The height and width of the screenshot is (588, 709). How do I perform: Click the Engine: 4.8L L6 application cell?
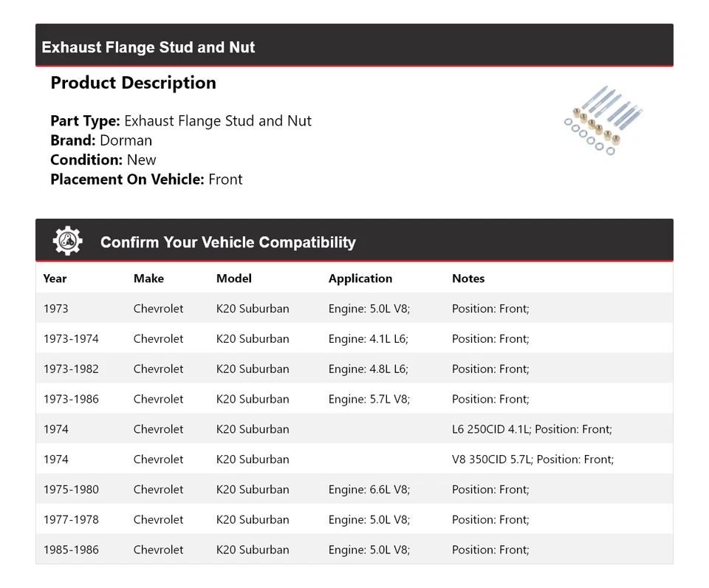[x=369, y=369]
